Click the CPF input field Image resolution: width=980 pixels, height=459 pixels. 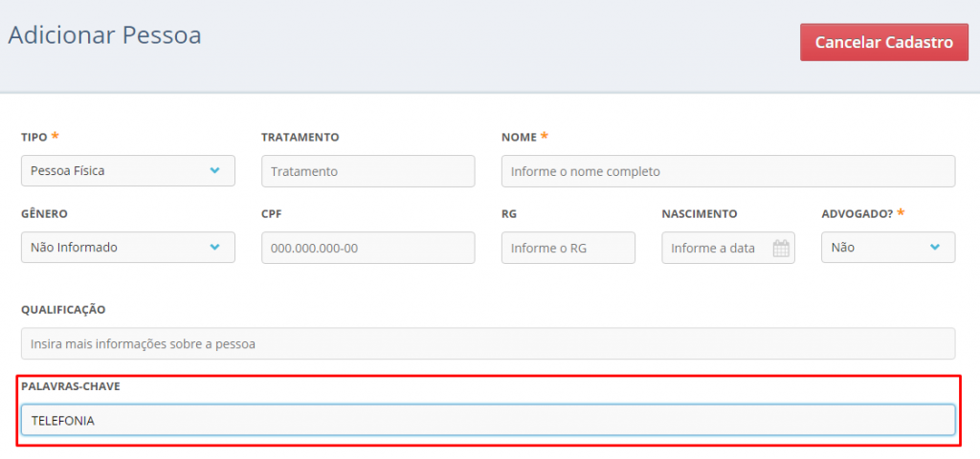pyautogui.click(x=368, y=248)
